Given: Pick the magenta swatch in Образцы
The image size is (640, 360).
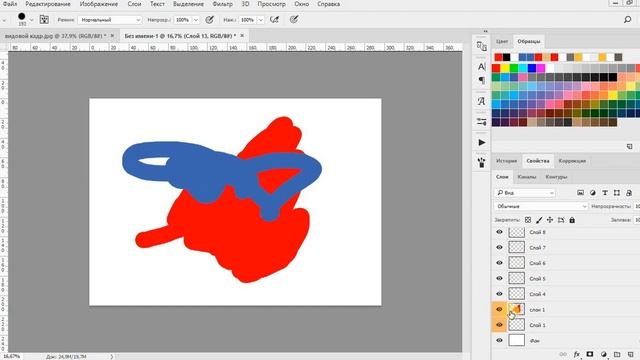Looking at the screenshot, I should [x=541, y=68].
